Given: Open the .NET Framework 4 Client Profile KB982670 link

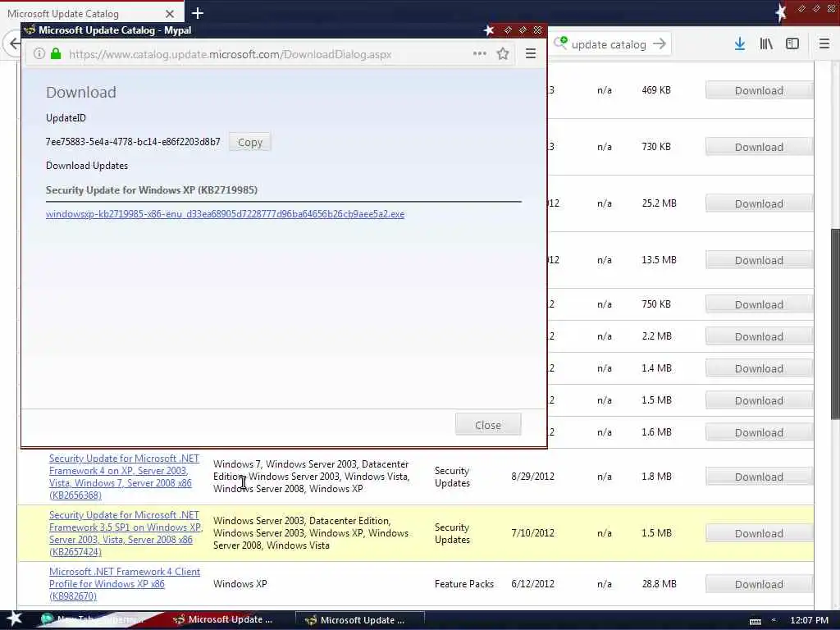Looking at the screenshot, I should click(125, 583).
